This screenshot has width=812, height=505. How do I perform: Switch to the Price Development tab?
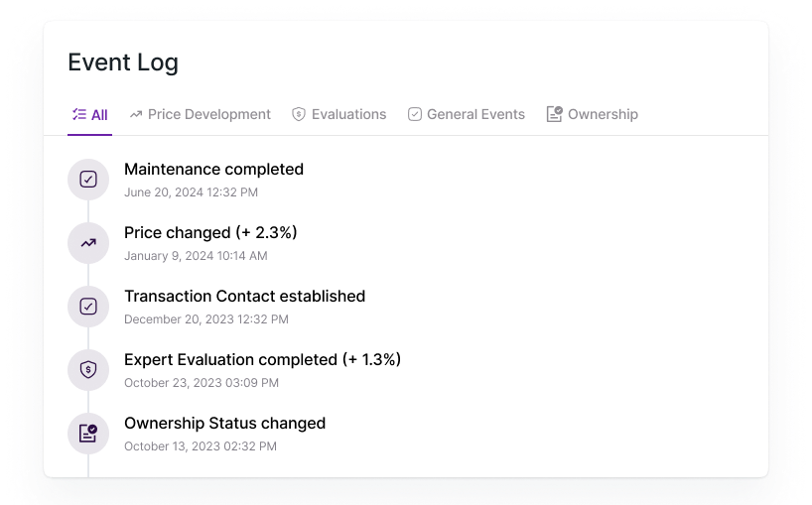(200, 114)
